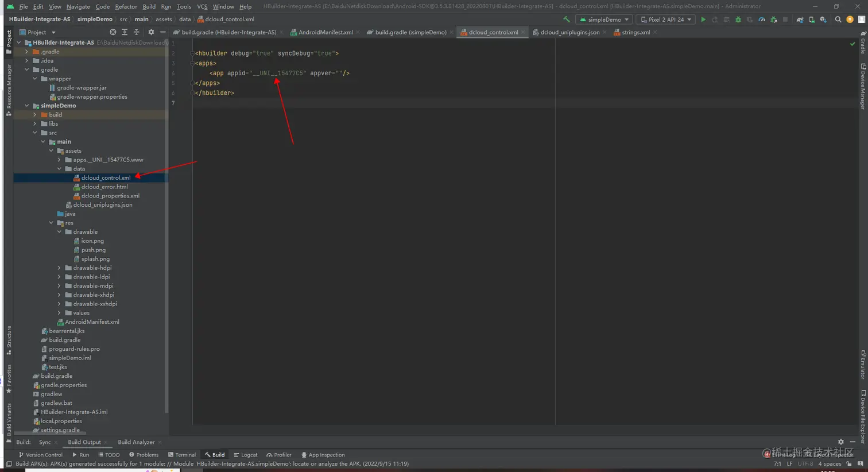Toggle the Profiler tool window
Screen dimensions: 868x472
[279, 455]
